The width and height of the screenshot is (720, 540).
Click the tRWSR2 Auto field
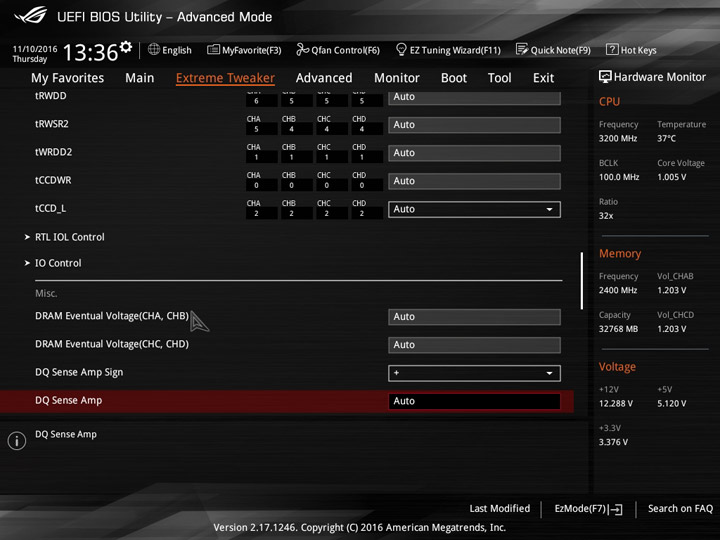474,125
